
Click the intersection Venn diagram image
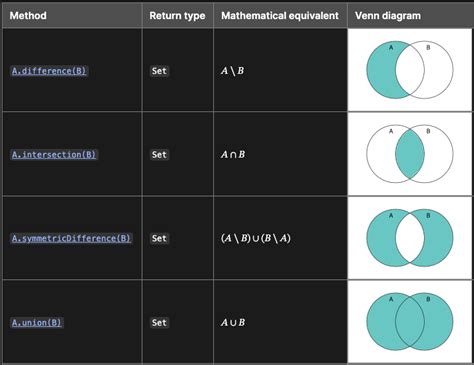click(410, 154)
